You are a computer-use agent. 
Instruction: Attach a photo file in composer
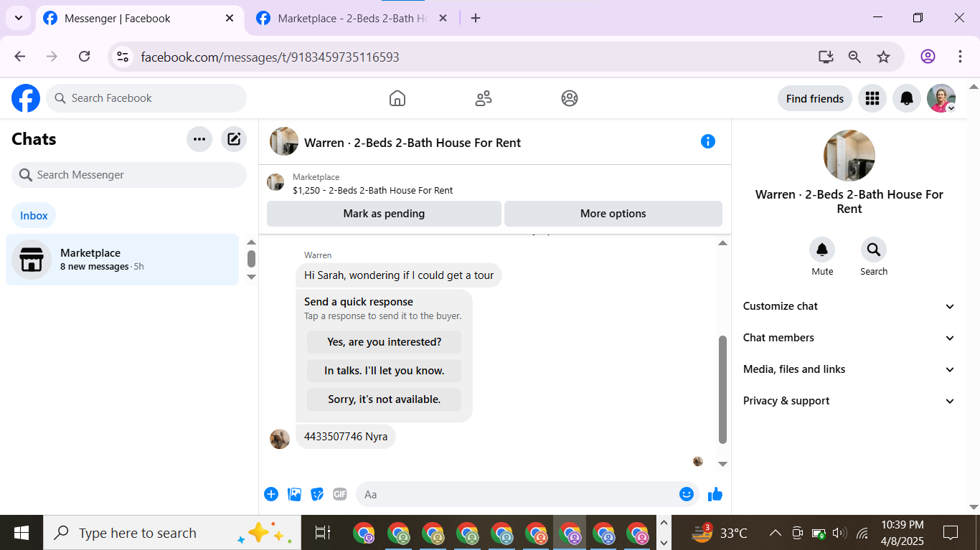click(x=294, y=494)
